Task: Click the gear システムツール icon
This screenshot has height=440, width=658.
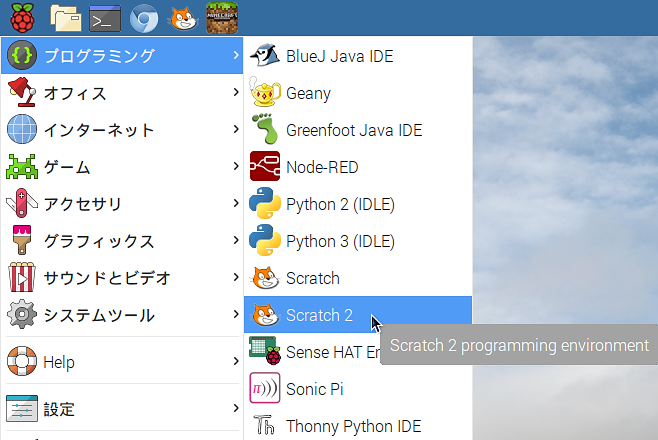Action: tap(22, 314)
